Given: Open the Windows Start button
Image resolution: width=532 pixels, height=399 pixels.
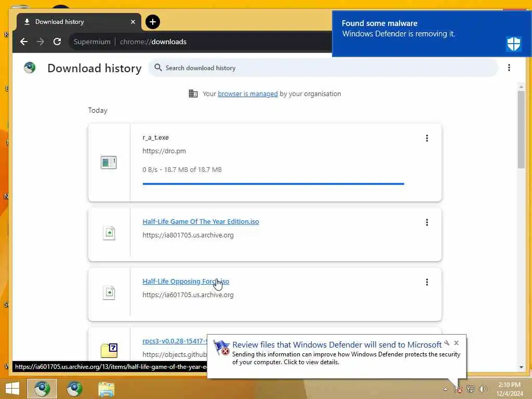Looking at the screenshot, I should point(12,389).
